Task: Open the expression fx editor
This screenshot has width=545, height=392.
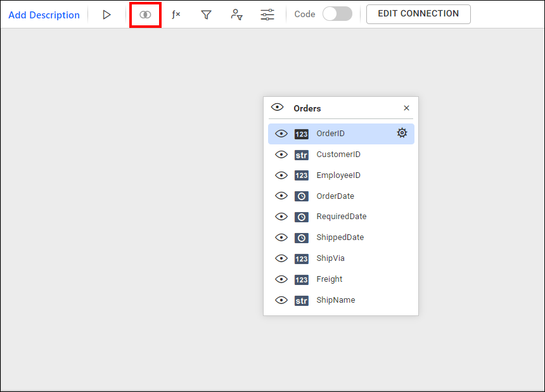Action: tap(176, 15)
